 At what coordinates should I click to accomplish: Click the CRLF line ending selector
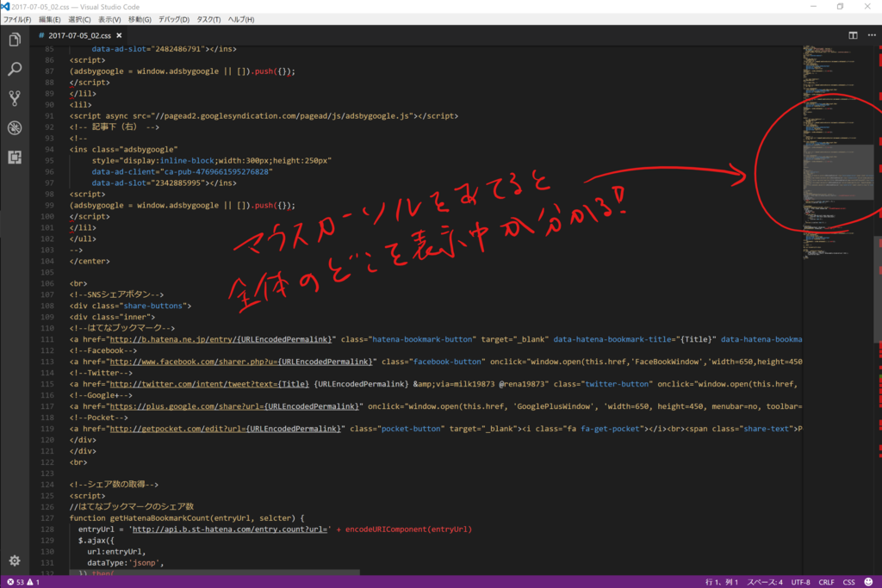point(826,582)
